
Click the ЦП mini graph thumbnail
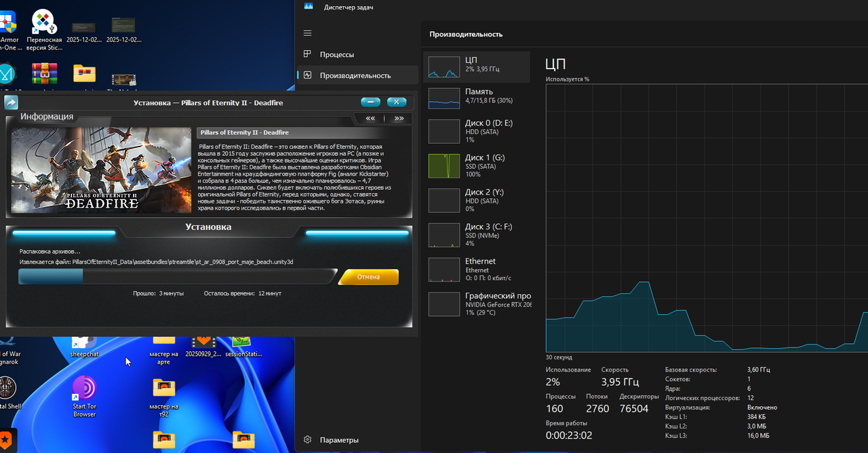tap(444, 67)
